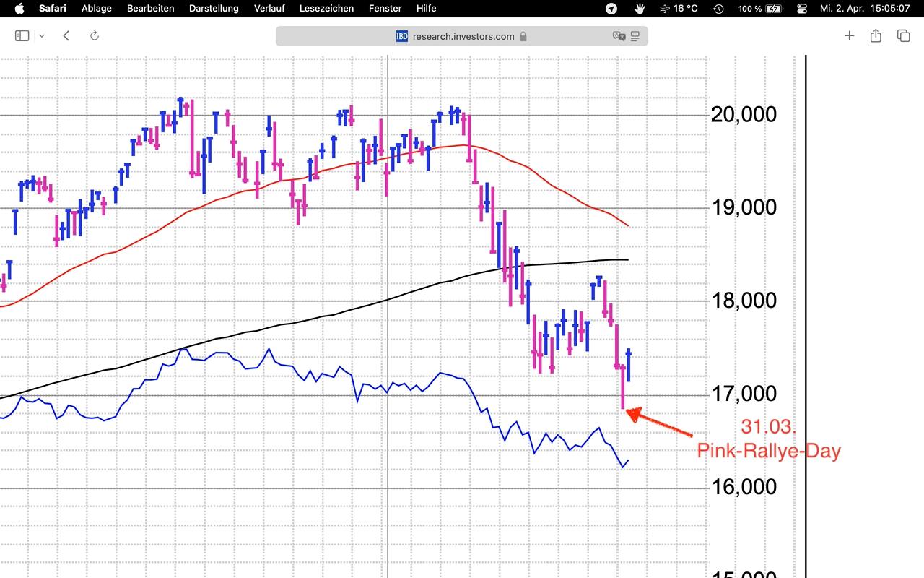The image size is (924, 578).
Task: Open the 16 °C weather widget
Action: pyautogui.click(x=679, y=8)
